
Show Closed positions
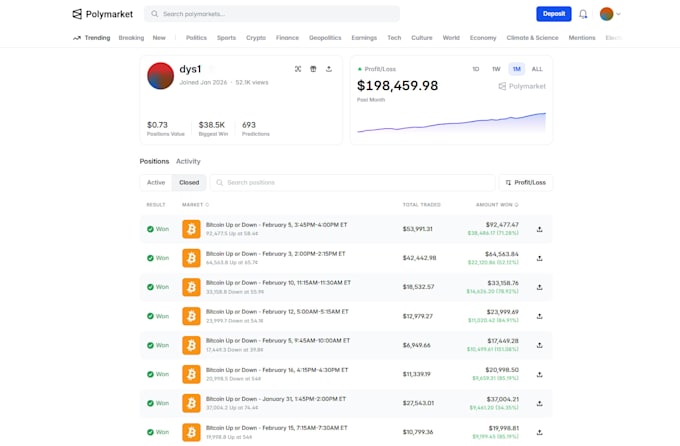point(189,183)
